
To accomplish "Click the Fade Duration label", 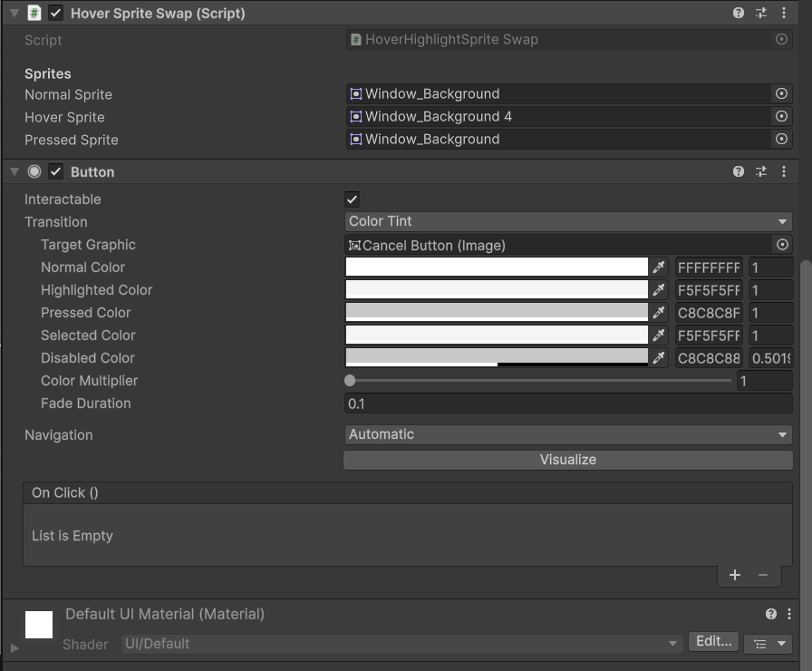I will (x=86, y=404).
